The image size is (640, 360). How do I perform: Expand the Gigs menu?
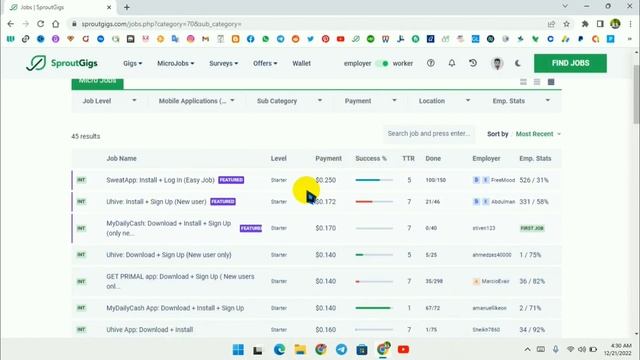[132, 63]
